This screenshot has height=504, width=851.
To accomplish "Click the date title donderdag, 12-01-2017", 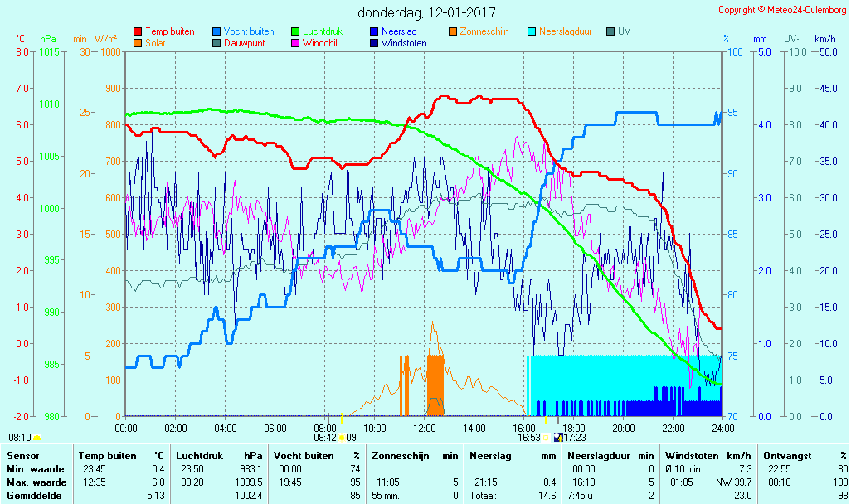I will pyautogui.click(x=426, y=12).
